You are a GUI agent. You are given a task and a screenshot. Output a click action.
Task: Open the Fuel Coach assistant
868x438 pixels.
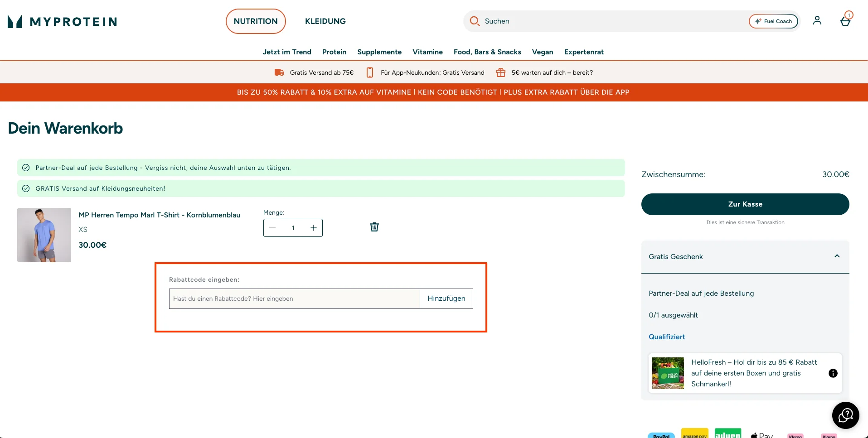click(x=773, y=21)
